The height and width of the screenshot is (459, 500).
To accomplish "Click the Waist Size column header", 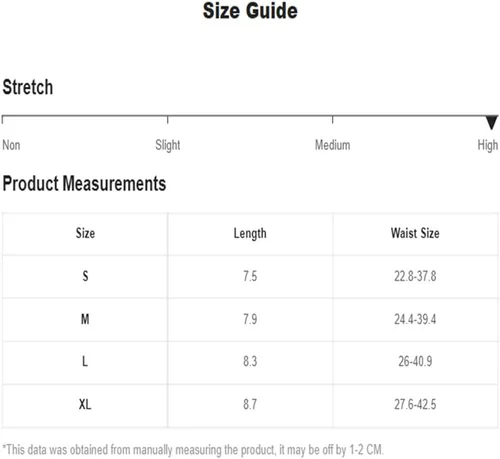I will tap(415, 233).
